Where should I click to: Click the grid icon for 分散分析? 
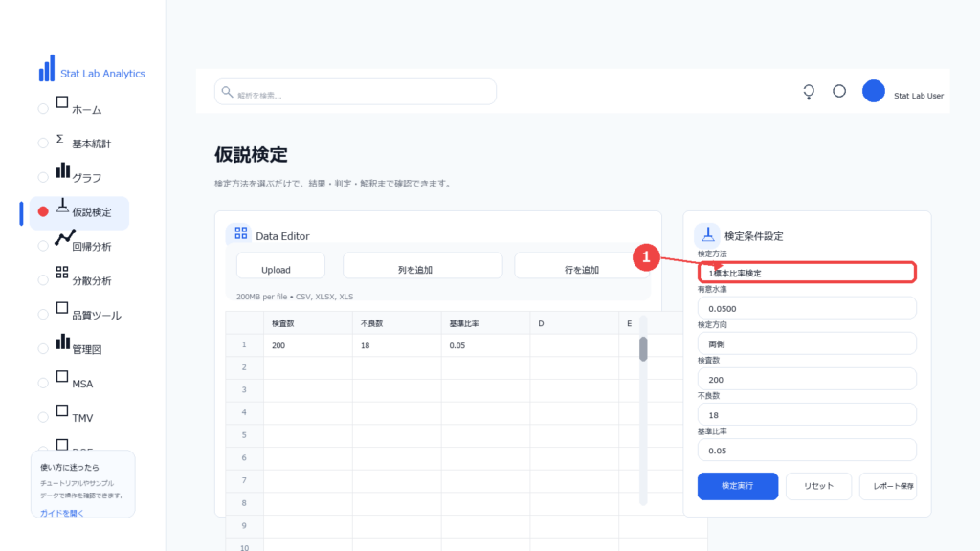(62, 272)
